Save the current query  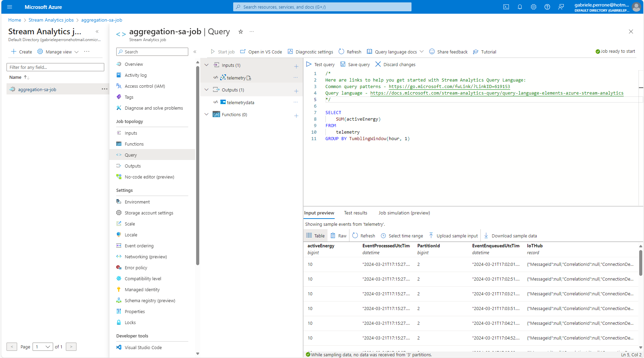(355, 64)
